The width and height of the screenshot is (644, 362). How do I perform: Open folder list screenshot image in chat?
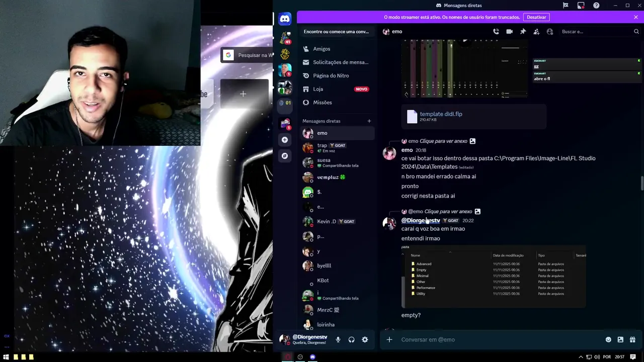coord(494,276)
